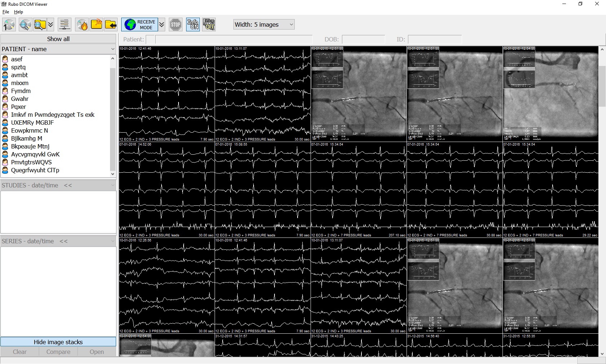Screen dimensions: 606x364
Task: Open the STUDIES - date/time dropdown
Action: click(x=58, y=185)
